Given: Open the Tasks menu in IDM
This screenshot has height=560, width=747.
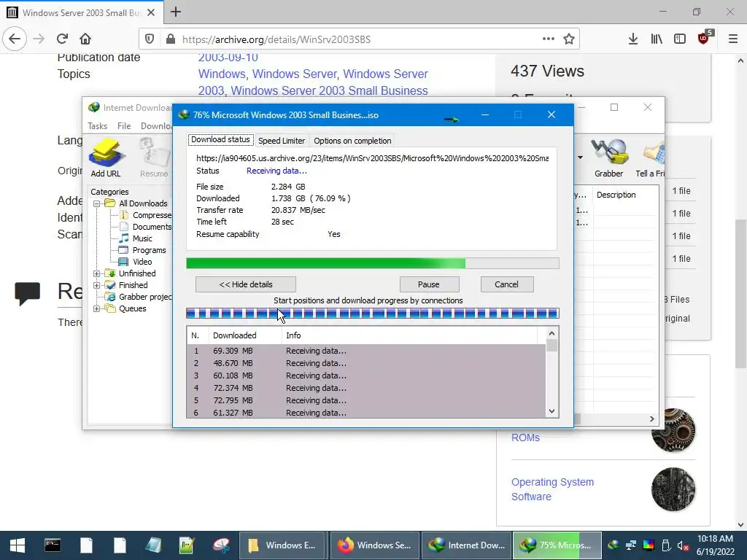Looking at the screenshot, I should tap(97, 125).
